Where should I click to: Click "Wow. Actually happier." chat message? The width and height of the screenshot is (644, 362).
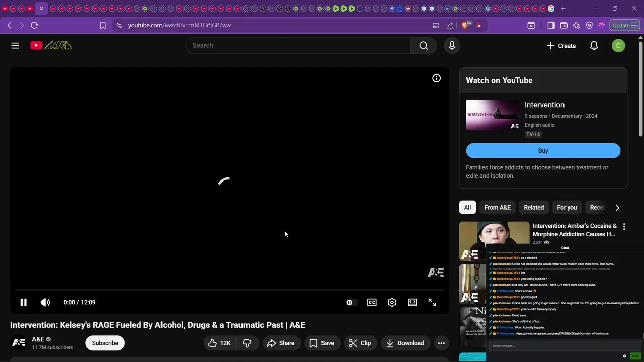click(x=529, y=327)
